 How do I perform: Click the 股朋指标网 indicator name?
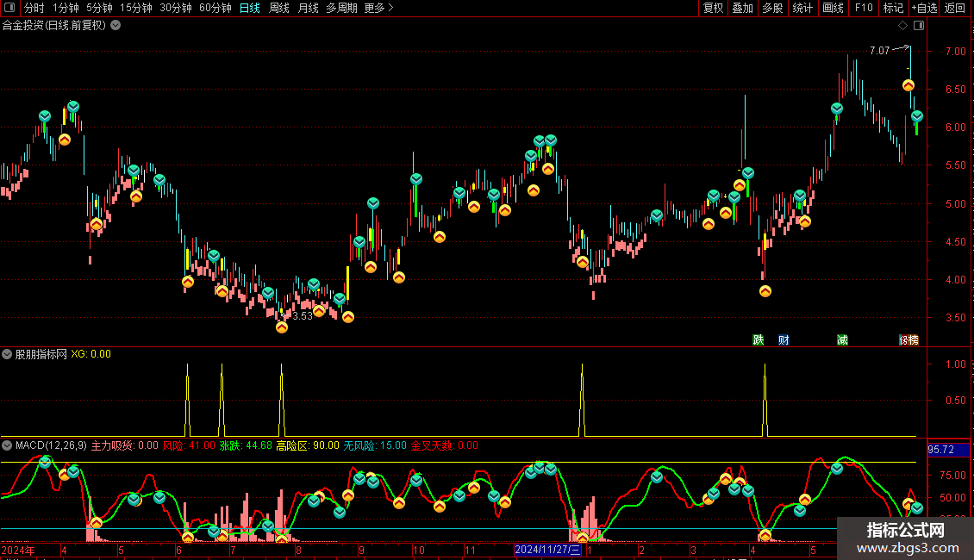point(41,354)
